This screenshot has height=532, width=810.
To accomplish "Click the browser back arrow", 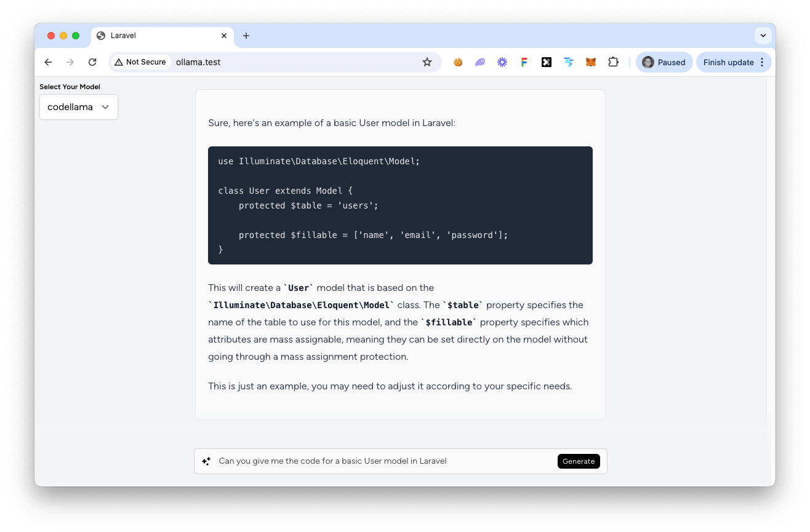I will [48, 62].
